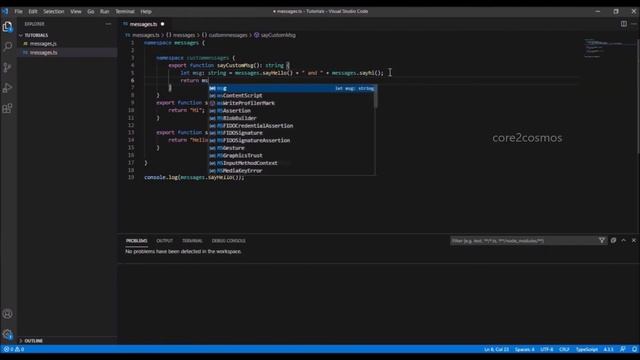This screenshot has height=360, width=640.
Task: Select msContentScript suggestion
Action: tap(292, 96)
